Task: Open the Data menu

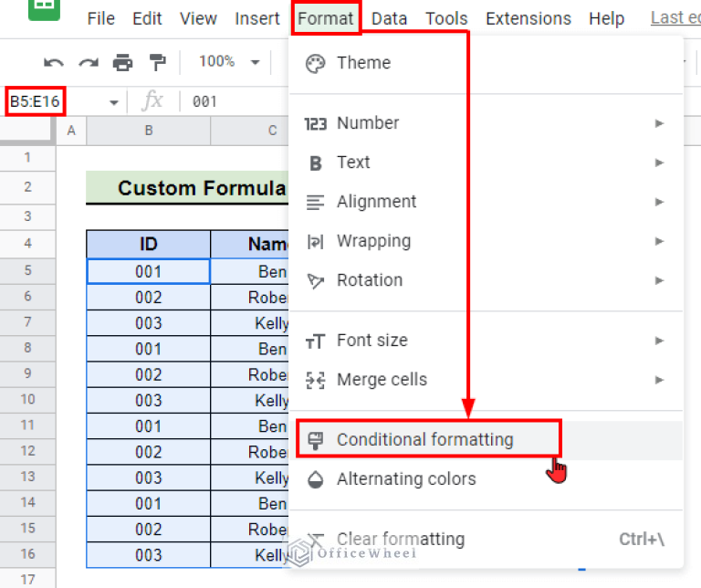Action: (x=390, y=18)
